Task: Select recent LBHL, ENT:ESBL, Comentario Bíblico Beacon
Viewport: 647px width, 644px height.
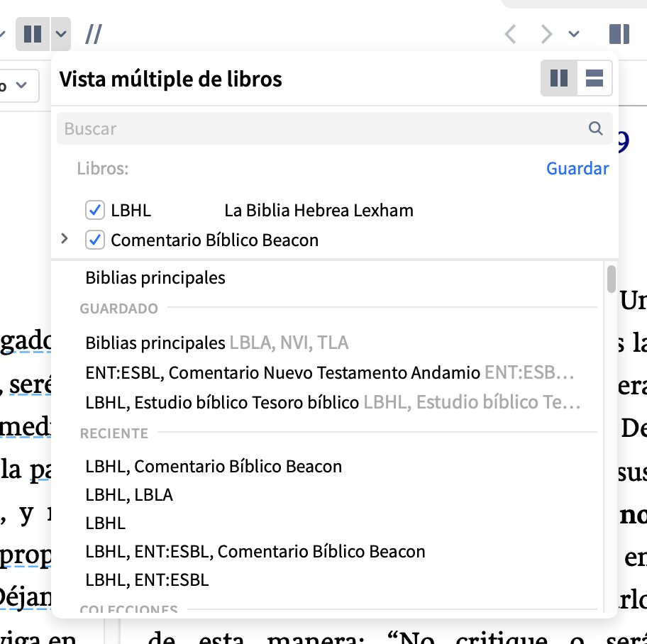Action: tap(255, 552)
